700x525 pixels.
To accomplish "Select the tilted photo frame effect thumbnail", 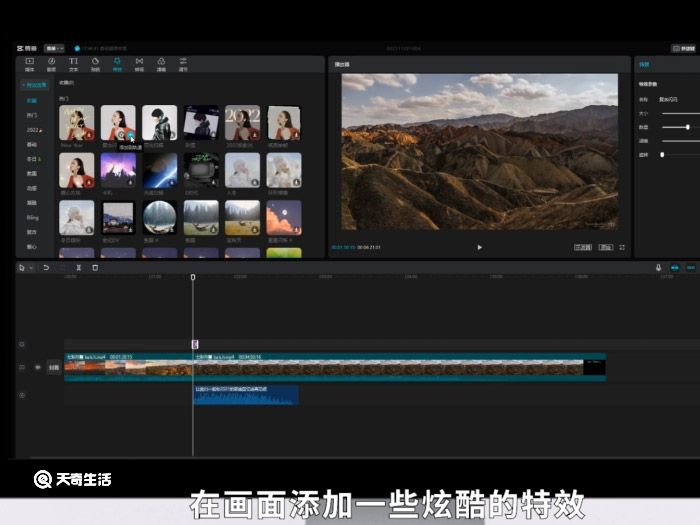I will click(201, 123).
